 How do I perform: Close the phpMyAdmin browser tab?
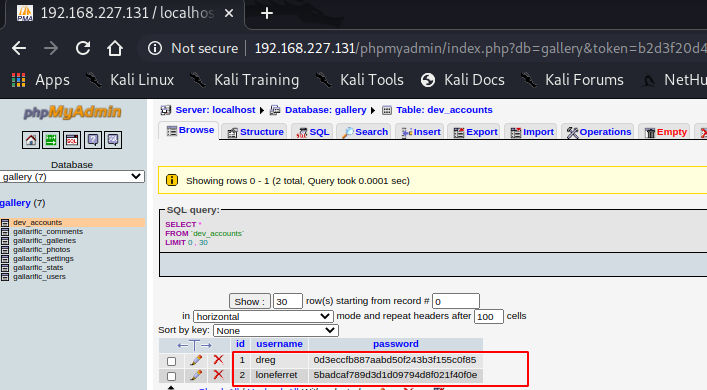(x=229, y=14)
